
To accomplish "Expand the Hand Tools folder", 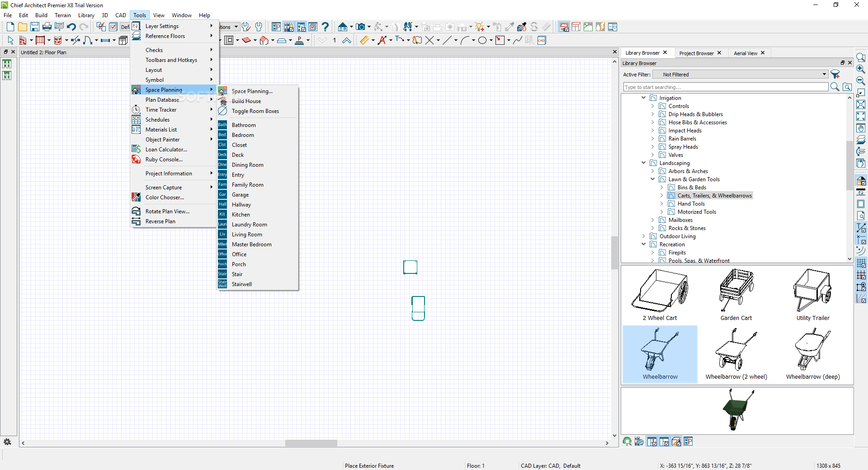I will (x=661, y=204).
